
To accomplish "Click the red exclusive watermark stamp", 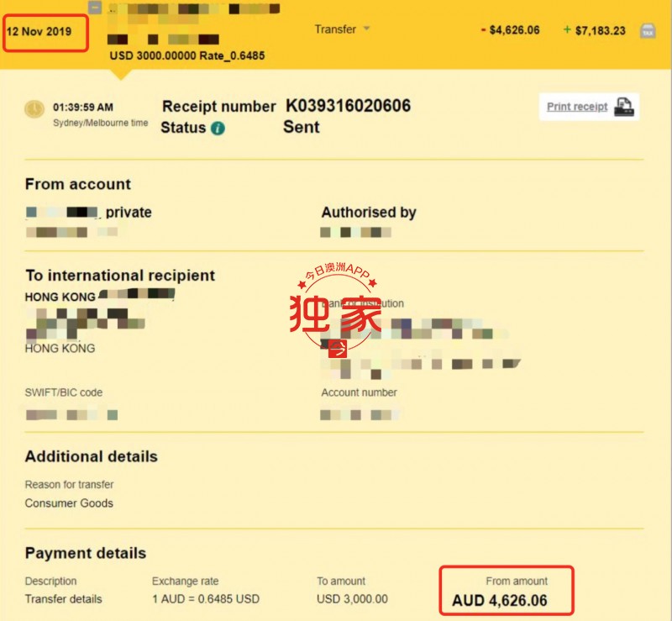I will coord(337,309).
